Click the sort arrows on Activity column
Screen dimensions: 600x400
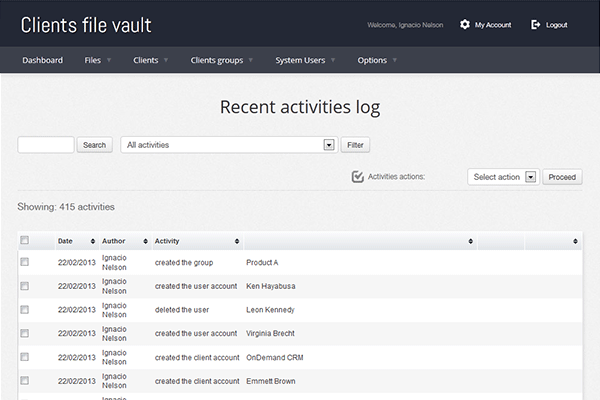237,241
